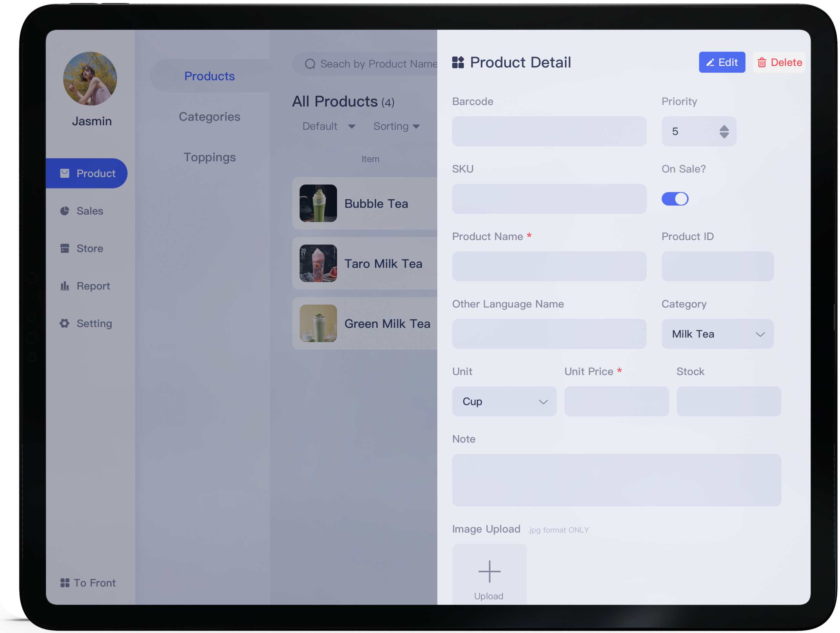Toggle the On Sale switch

click(675, 199)
